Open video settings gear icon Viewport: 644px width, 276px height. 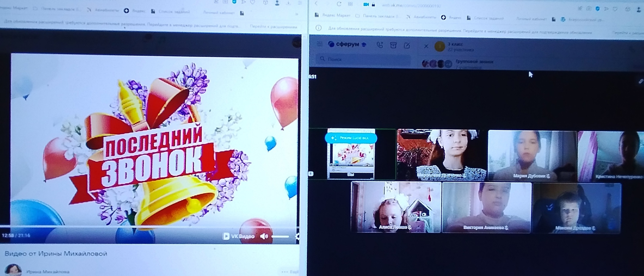(297, 237)
